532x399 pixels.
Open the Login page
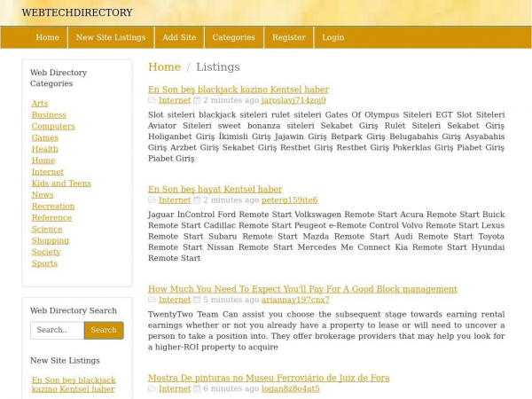click(x=333, y=37)
